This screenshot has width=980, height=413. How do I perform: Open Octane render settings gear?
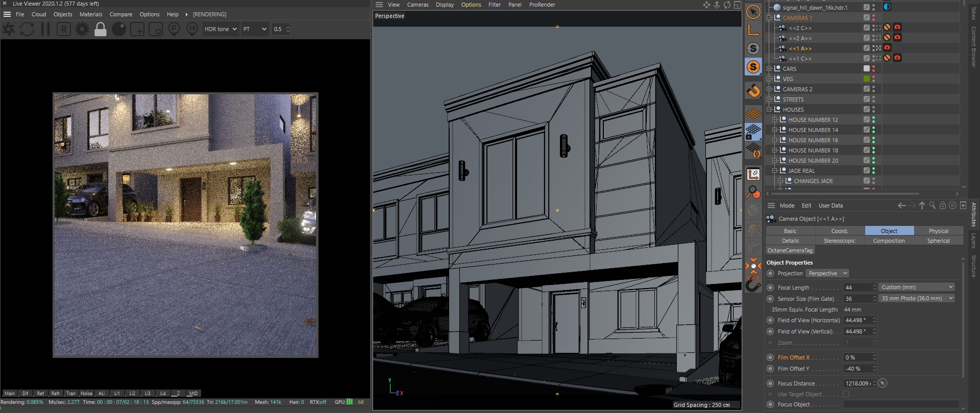[82, 29]
